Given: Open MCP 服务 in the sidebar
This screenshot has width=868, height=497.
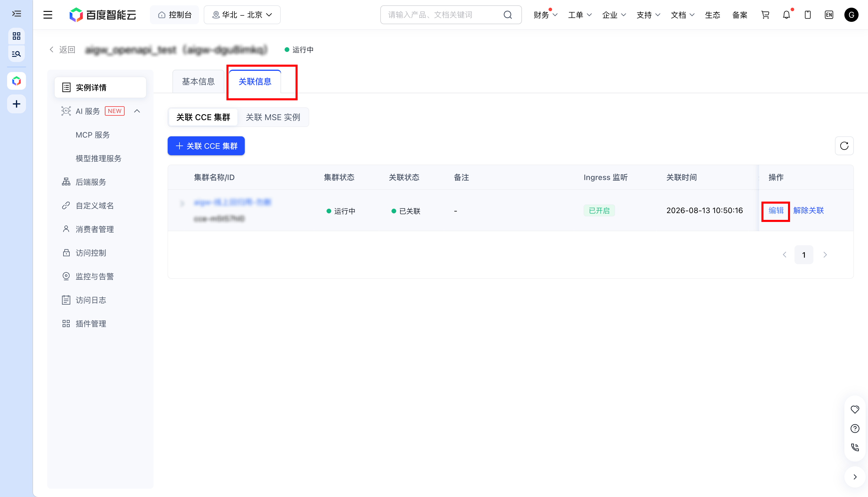Looking at the screenshot, I should 92,135.
